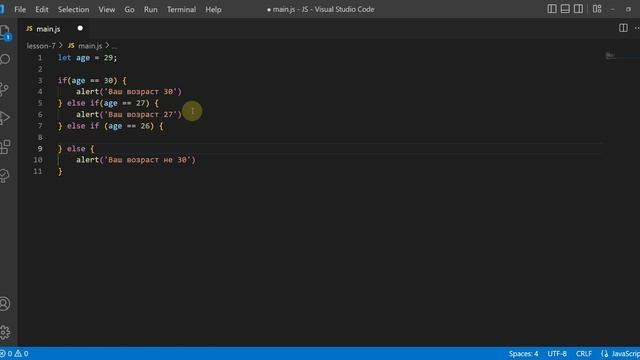The image size is (640, 360).
Task: Close main.js tab via unsaved dot
Action: point(80,28)
